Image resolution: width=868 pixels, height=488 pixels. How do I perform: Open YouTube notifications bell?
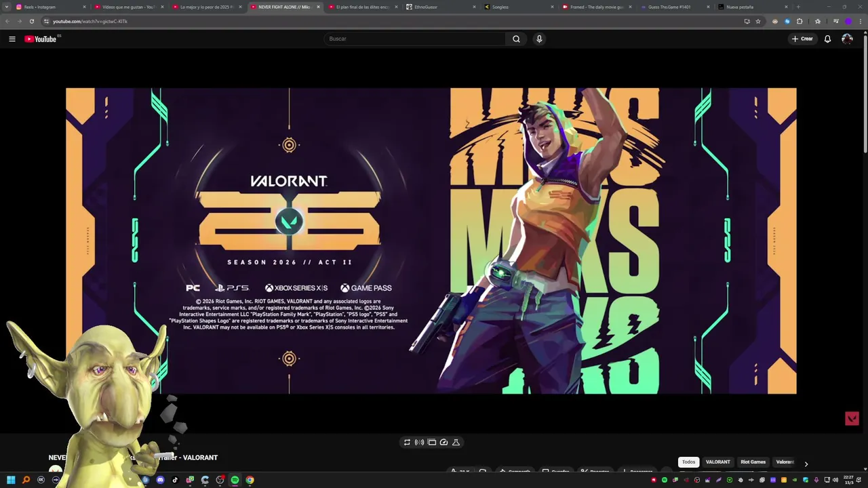click(827, 39)
